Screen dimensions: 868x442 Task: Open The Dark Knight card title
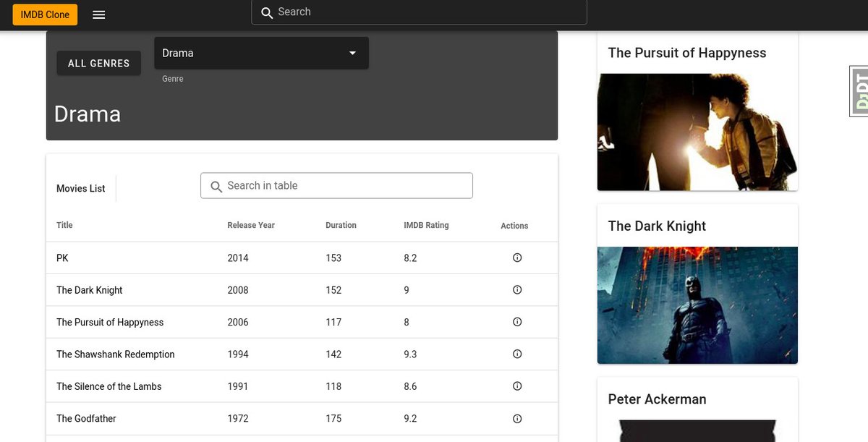coord(657,226)
